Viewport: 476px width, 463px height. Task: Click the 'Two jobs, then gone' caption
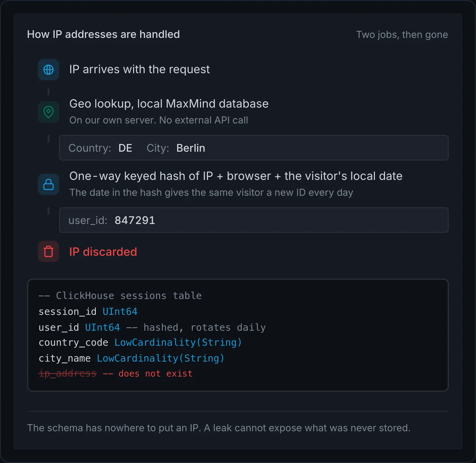click(x=402, y=35)
